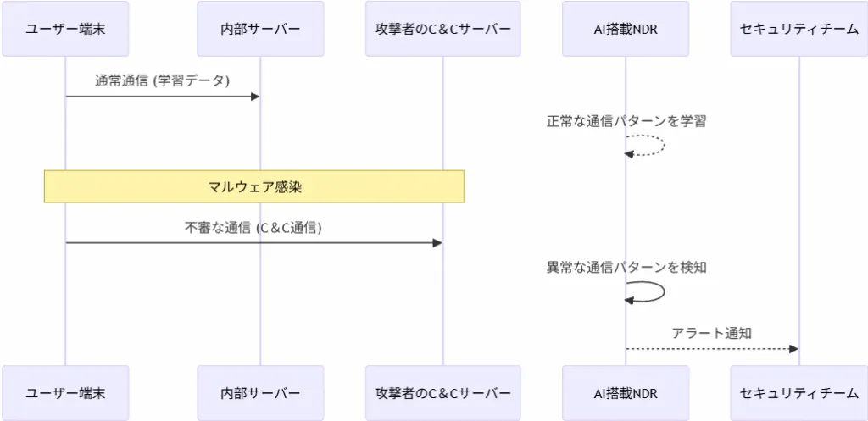This screenshot has width=868, height=421.
Task: Select the top 内部サーバー participant box
Action: point(260,29)
